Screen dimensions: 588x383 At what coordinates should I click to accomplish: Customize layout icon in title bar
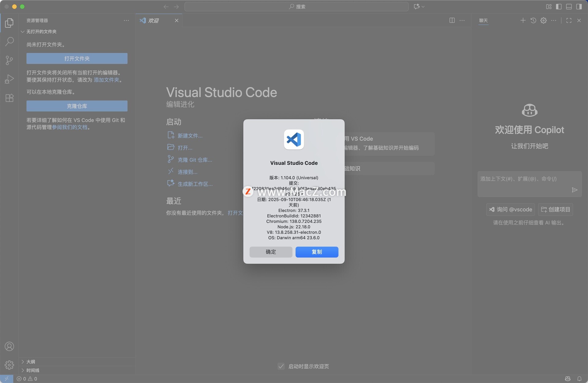548,7
